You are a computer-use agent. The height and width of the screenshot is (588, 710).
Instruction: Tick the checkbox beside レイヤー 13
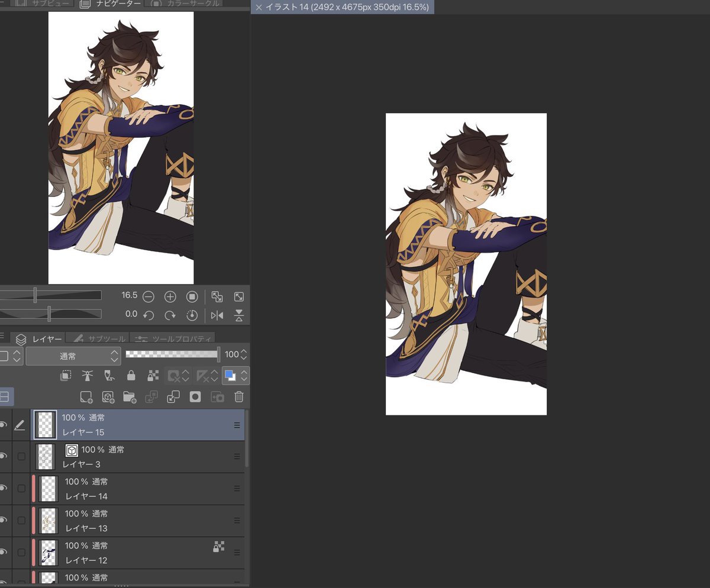coord(21,520)
